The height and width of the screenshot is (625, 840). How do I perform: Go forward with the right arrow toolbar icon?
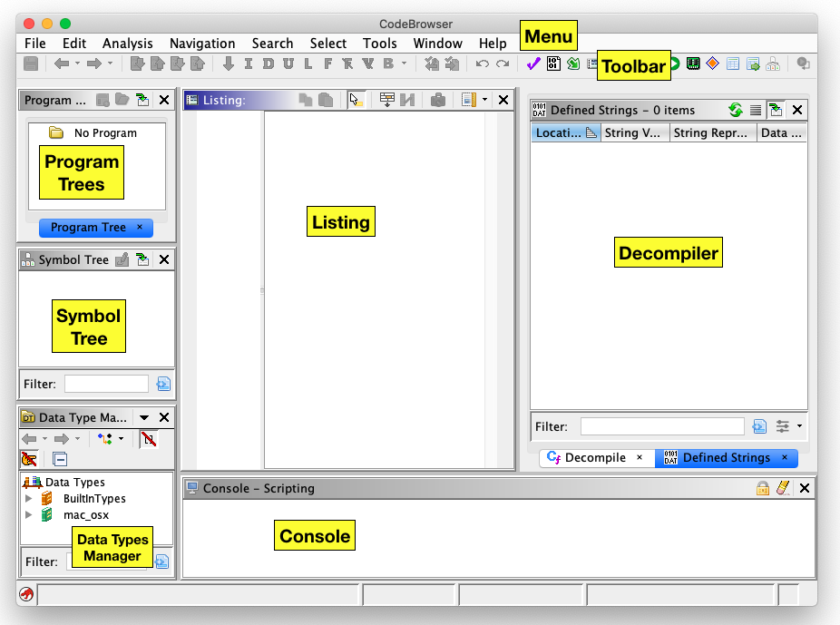point(94,63)
